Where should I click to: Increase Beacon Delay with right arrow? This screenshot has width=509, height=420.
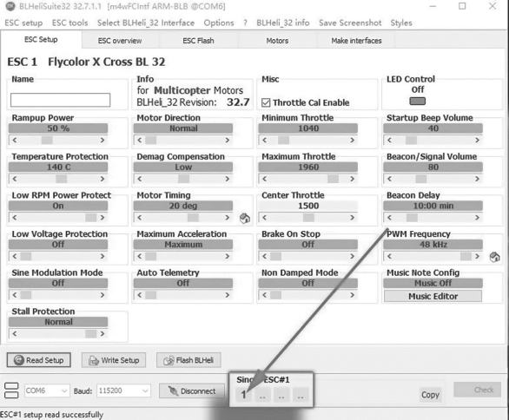tap(477, 218)
